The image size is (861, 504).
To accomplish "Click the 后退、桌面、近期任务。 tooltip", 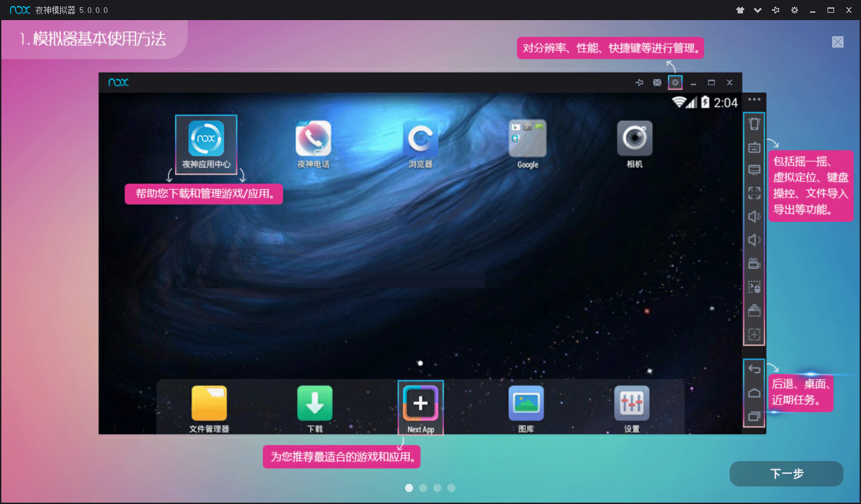I will pyautogui.click(x=801, y=393).
